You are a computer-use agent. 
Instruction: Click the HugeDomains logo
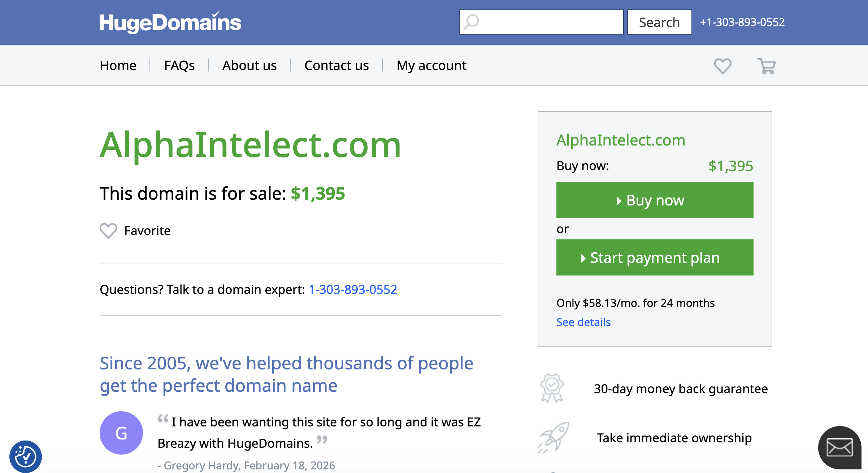click(x=170, y=22)
